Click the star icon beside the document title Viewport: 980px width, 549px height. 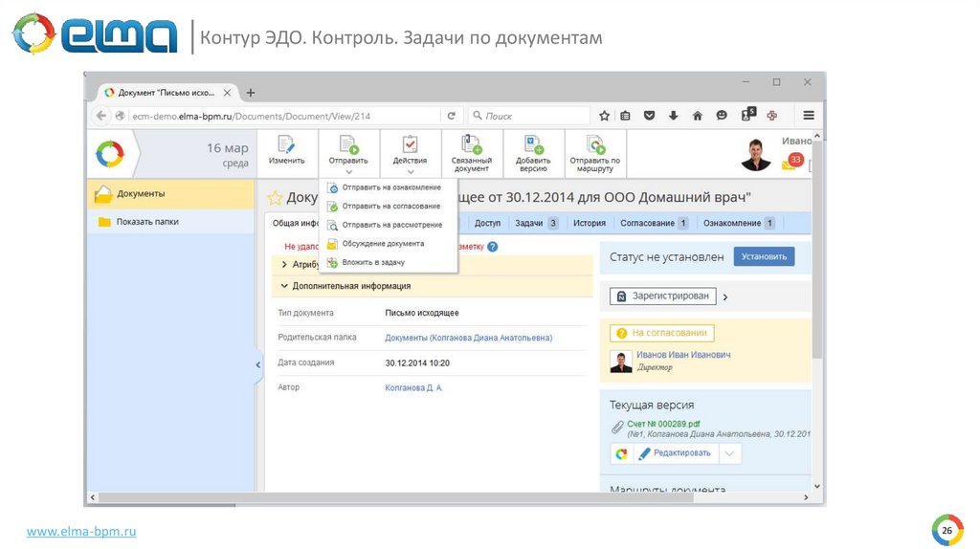[x=275, y=198]
